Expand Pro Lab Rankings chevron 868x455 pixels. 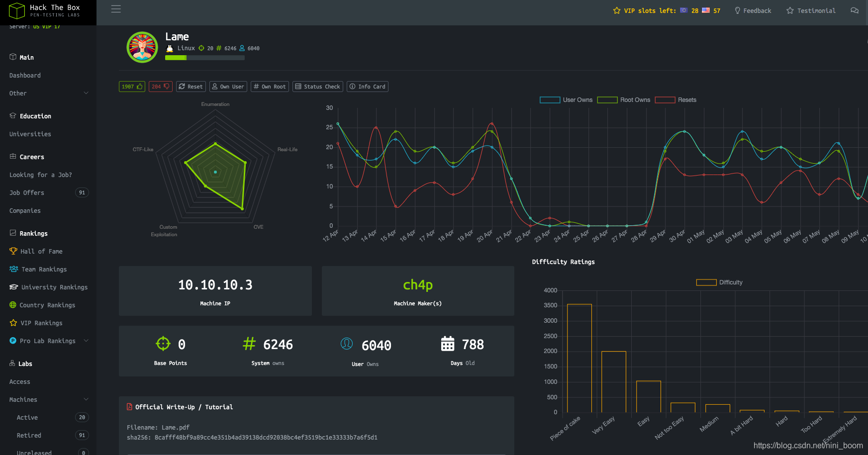pos(86,341)
